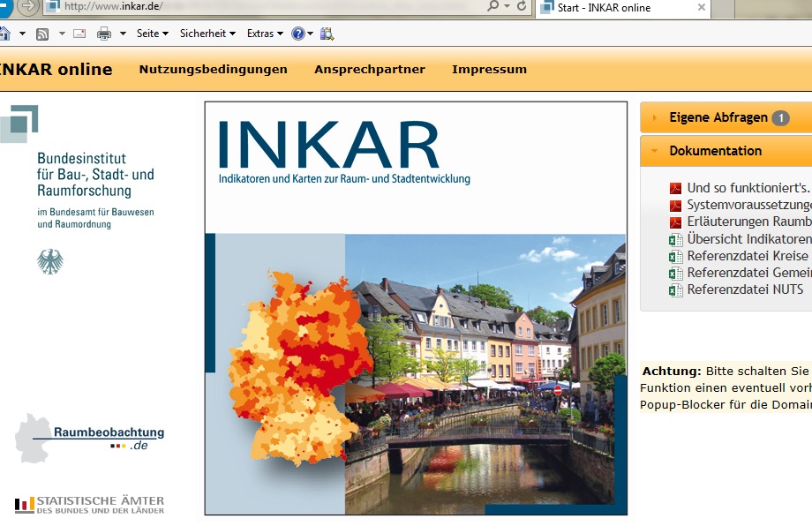Click the subtitle 'Indikatoren und Karten zur Raum- und Stadtentwicklung'
812x526 pixels.
[x=344, y=179]
